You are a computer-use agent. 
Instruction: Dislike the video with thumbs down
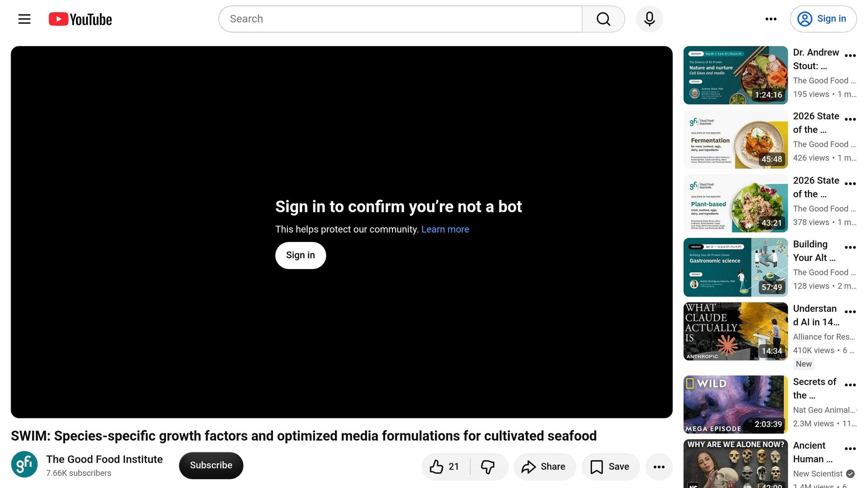pyautogui.click(x=488, y=467)
